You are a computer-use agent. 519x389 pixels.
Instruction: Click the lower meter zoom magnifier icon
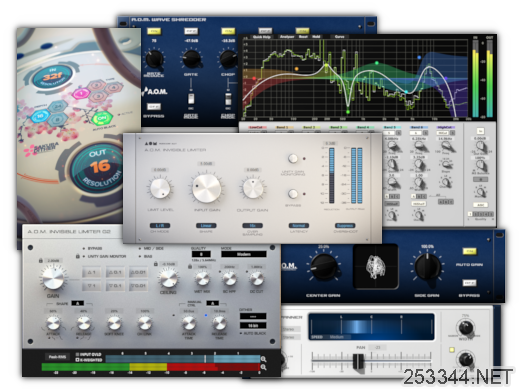coord(263,367)
